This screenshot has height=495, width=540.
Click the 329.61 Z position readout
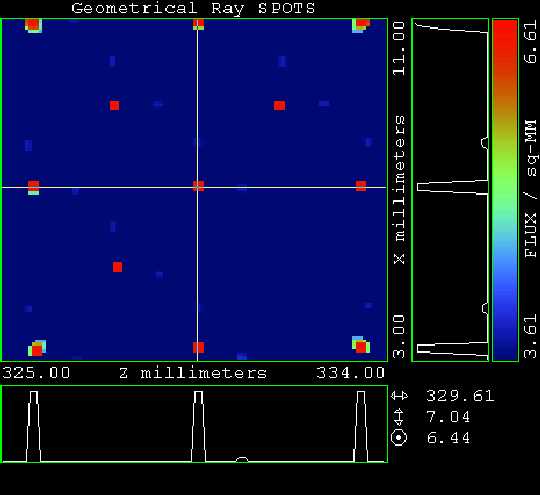click(460, 396)
